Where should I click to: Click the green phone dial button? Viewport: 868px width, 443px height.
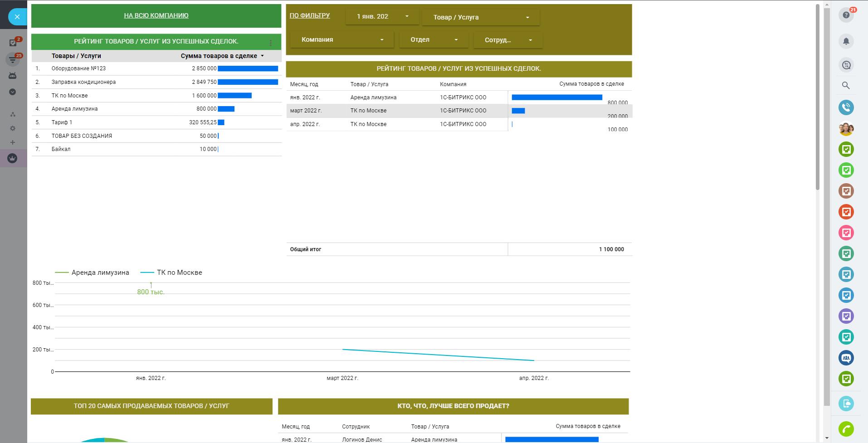point(846,428)
